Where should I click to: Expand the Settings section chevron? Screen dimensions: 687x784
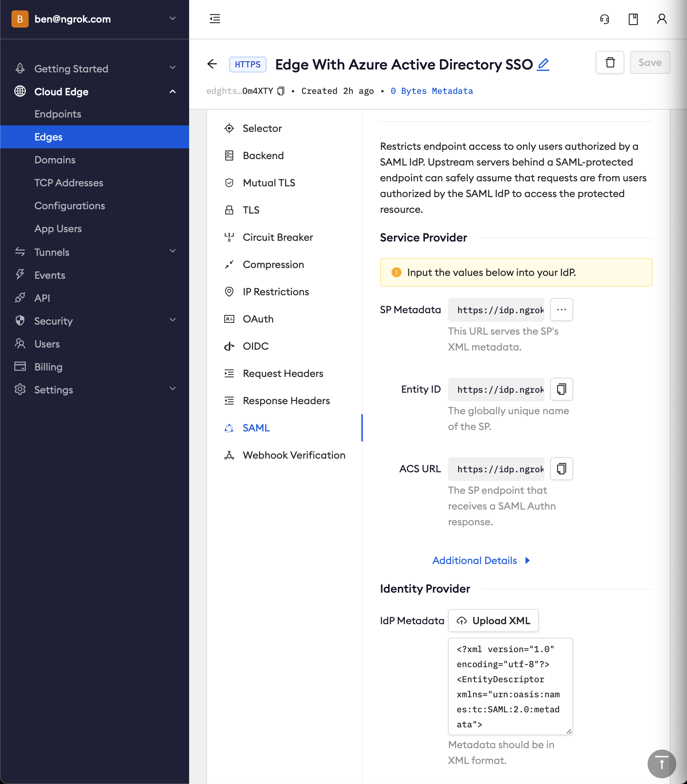173,388
